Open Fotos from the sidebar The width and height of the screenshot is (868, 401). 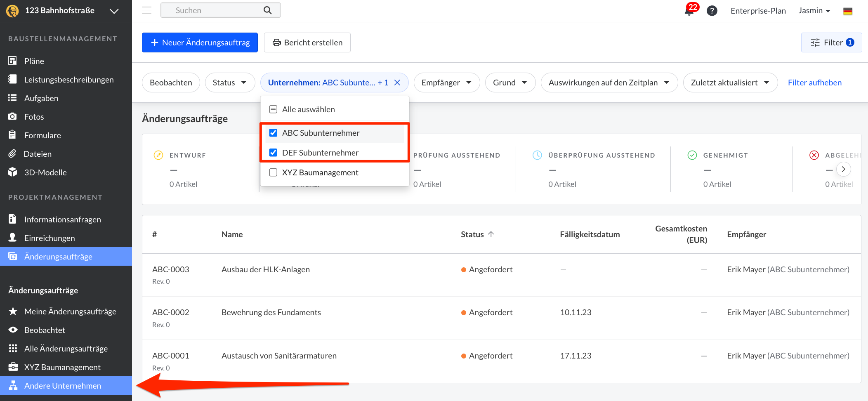(x=34, y=117)
